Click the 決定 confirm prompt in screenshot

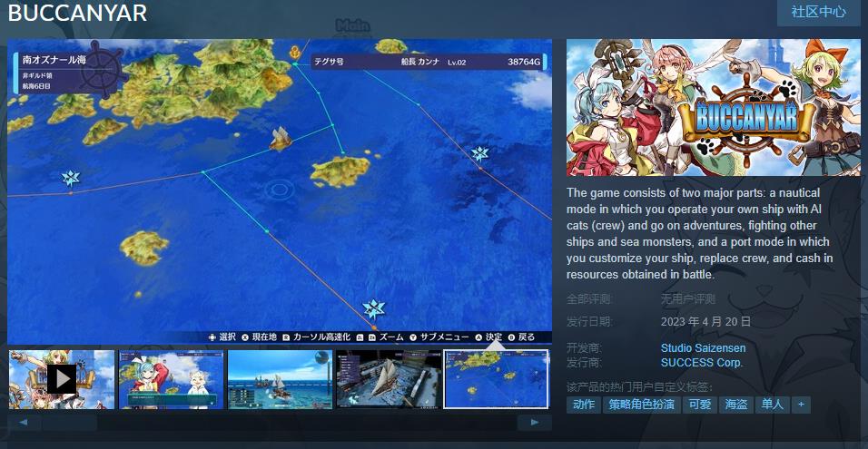click(488, 337)
